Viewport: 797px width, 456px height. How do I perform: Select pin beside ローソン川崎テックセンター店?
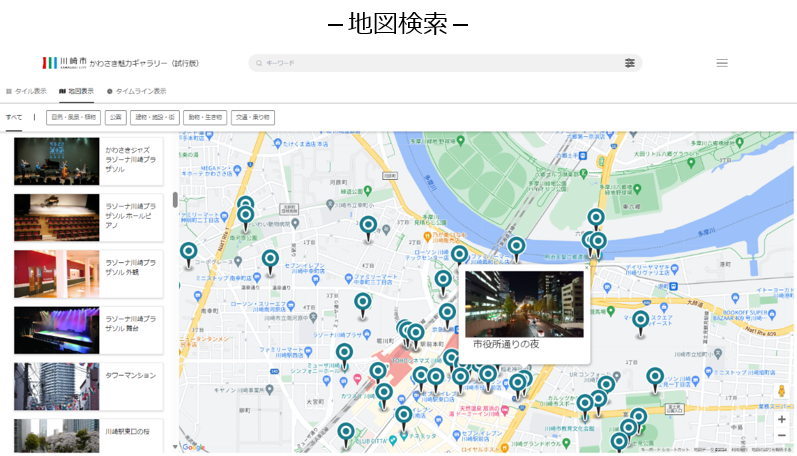pos(459,256)
